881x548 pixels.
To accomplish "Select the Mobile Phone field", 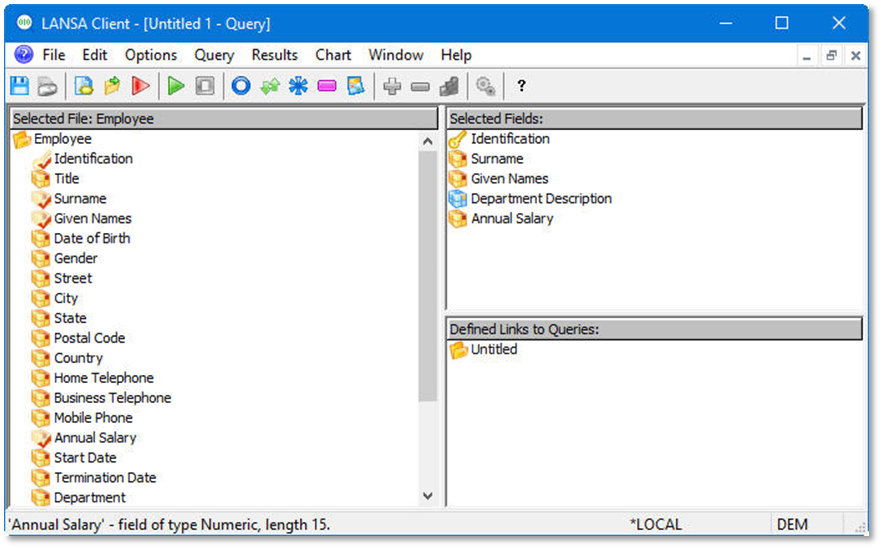I will 93,418.
